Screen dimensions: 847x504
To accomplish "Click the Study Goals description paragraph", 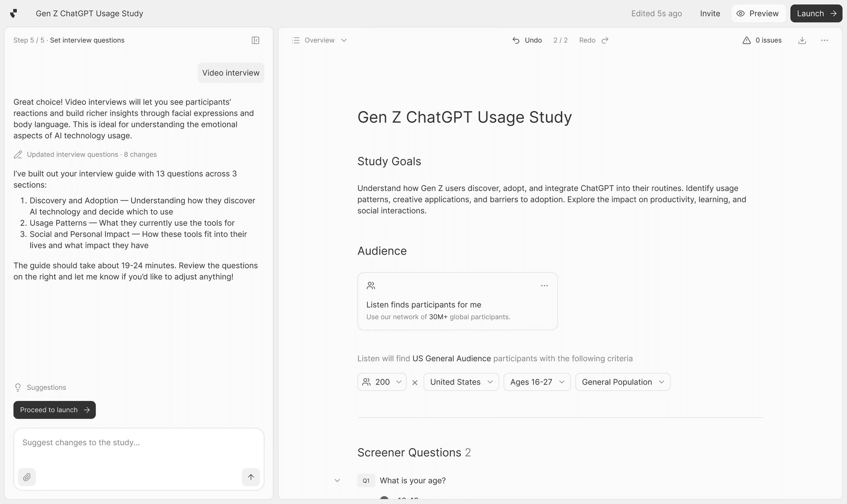I will [x=552, y=199].
